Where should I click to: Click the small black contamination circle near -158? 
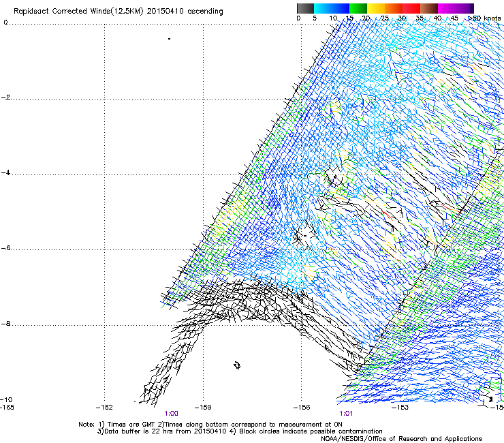tap(237, 365)
